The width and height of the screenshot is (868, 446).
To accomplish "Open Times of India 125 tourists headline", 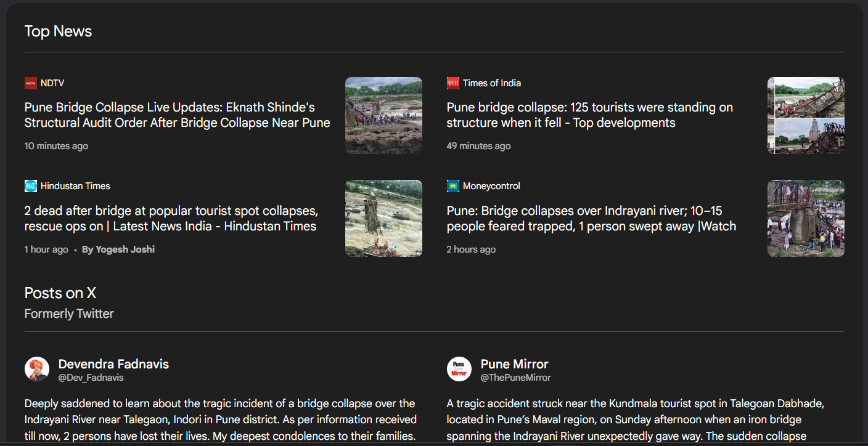I will tap(590, 115).
